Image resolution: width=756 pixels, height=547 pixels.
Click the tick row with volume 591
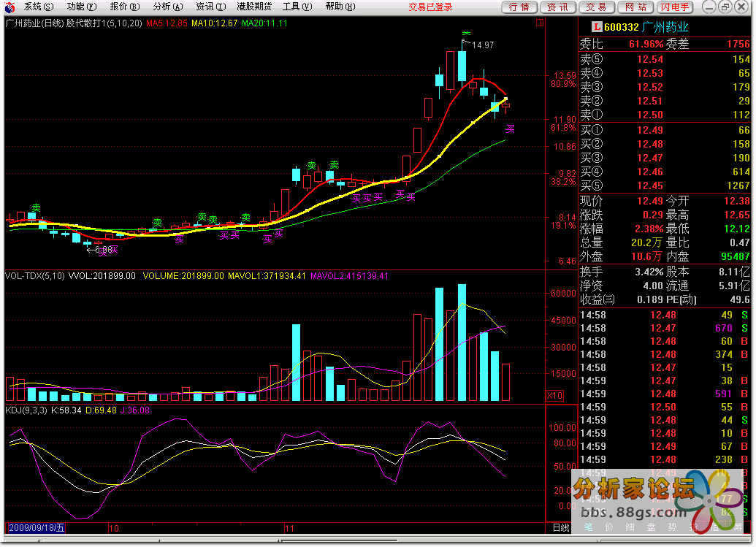click(x=665, y=394)
